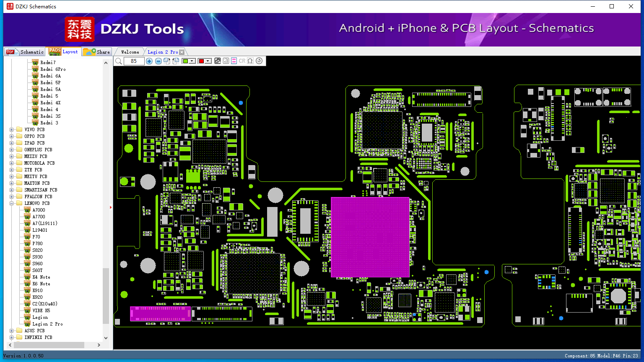Expand the ONEPLUS PCB folder
This screenshot has width=644, height=362.
pyautogui.click(x=12, y=150)
